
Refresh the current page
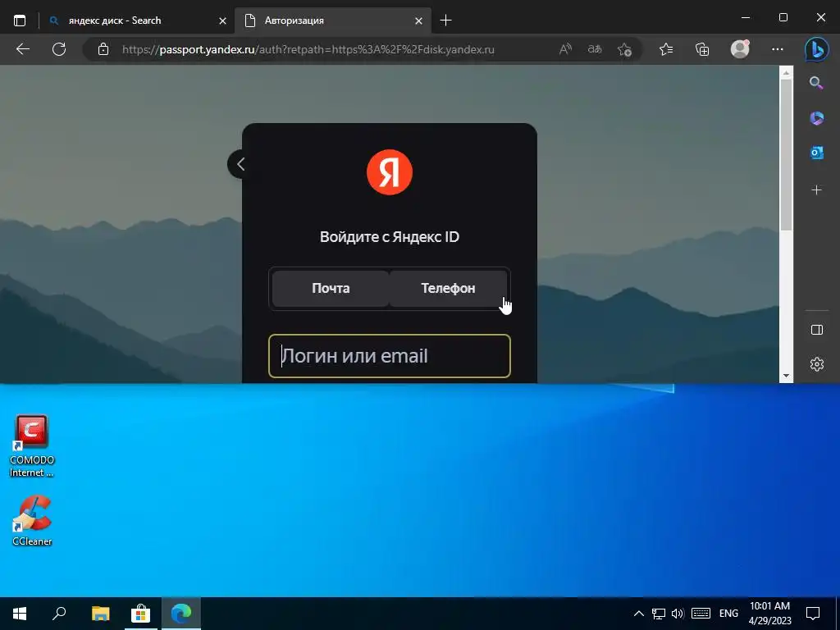[x=59, y=49]
